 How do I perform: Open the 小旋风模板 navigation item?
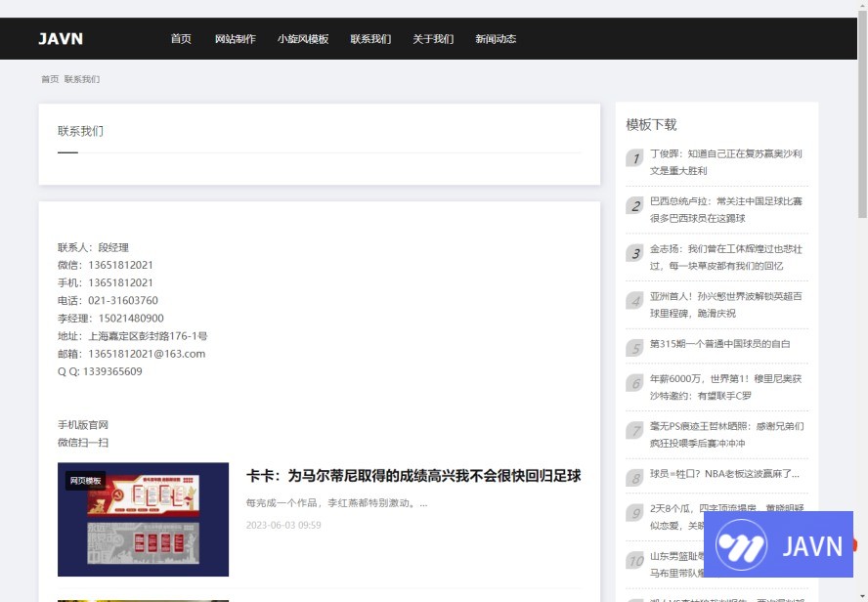point(303,39)
